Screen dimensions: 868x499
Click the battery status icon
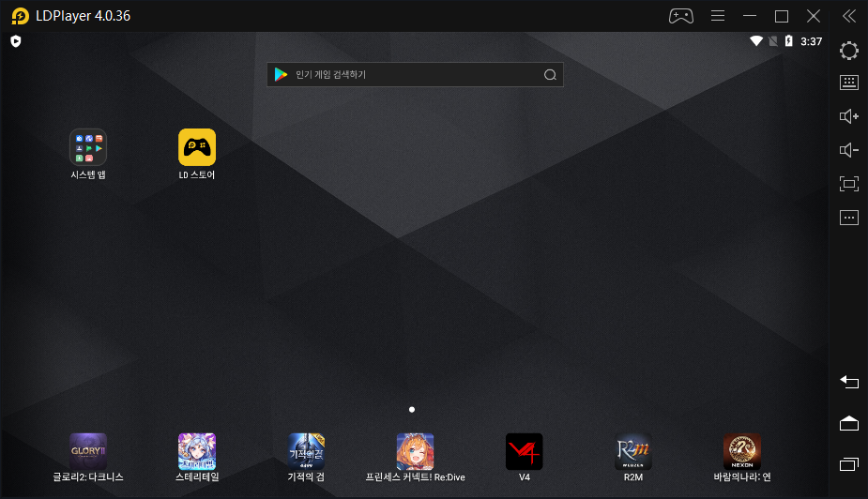(789, 41)
